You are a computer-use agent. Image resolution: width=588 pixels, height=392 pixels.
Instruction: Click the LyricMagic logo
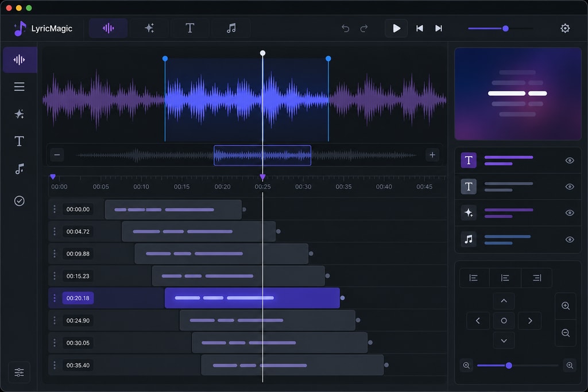click(x=42, y=29)
